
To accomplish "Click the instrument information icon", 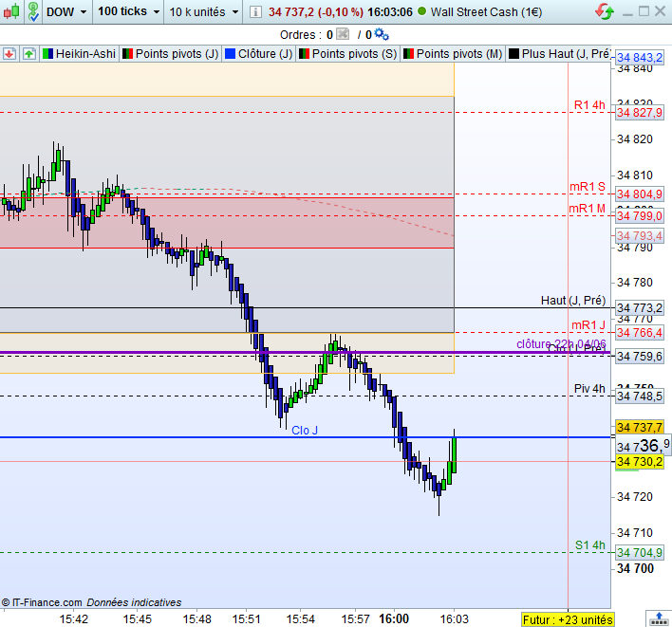I will coord(255,12).
